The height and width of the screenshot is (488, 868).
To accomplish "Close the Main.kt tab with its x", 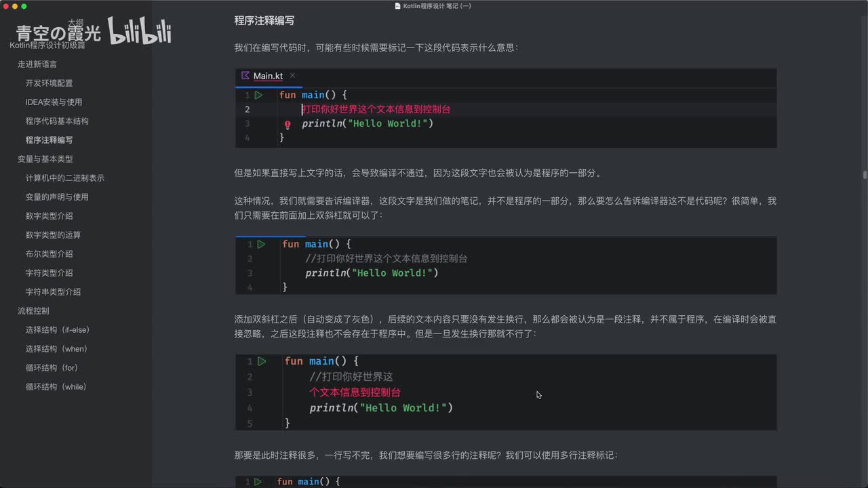I will point(292,76).
